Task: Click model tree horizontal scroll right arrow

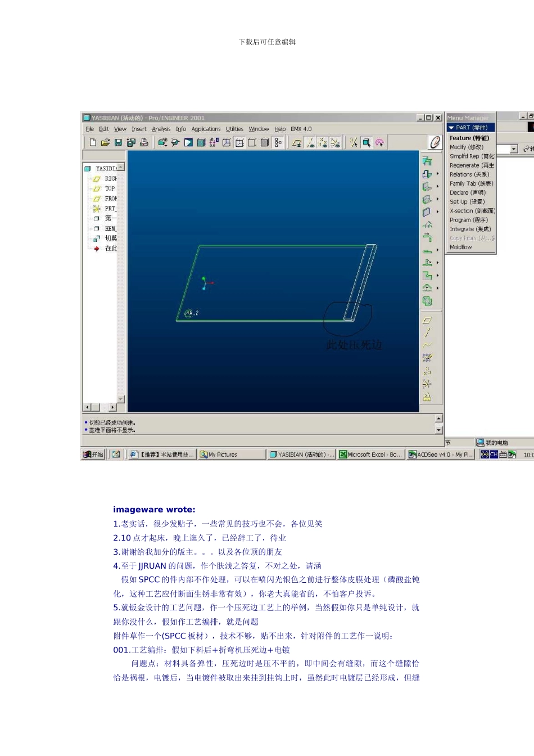Action: pyautogui.click(x=112, y=407)
